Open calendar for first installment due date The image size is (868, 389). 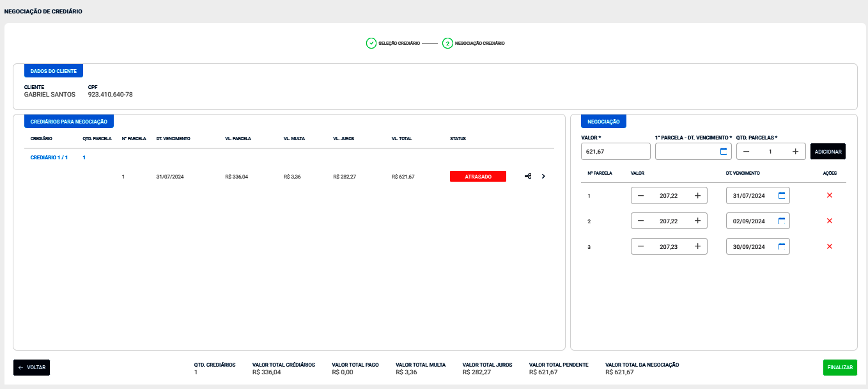[724, 152]
